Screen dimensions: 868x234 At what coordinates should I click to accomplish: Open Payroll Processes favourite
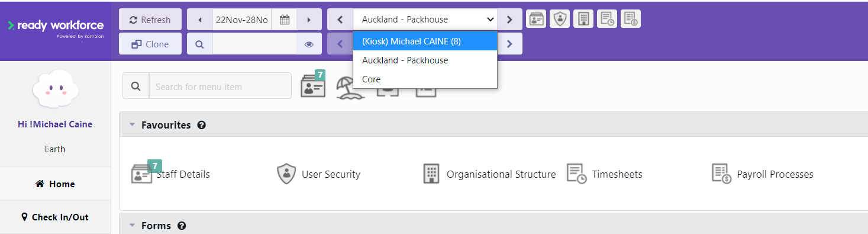(x=762, y=174)
